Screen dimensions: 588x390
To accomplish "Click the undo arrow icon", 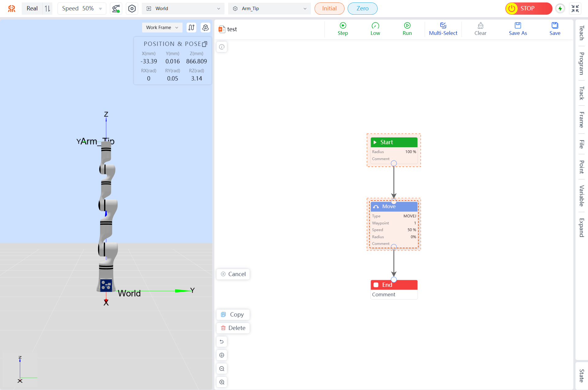I will [222, 342].
